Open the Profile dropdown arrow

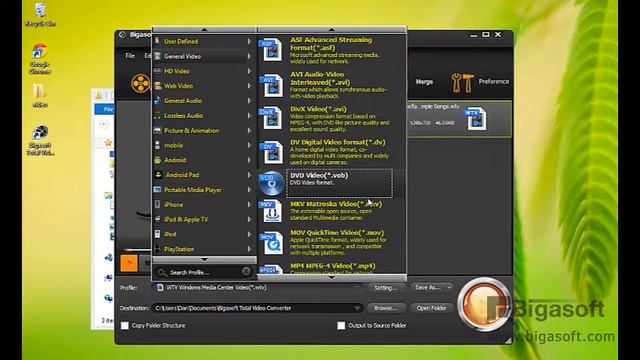tap(357, 287)
